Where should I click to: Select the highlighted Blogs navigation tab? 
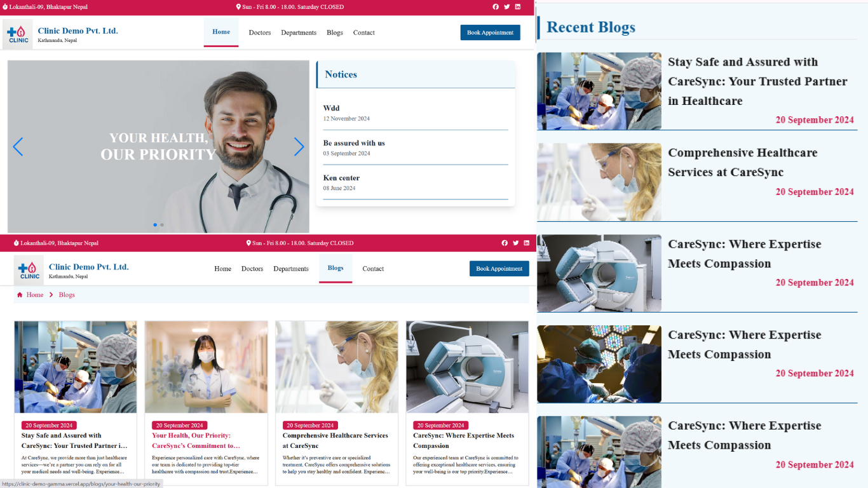pos(336,268)
